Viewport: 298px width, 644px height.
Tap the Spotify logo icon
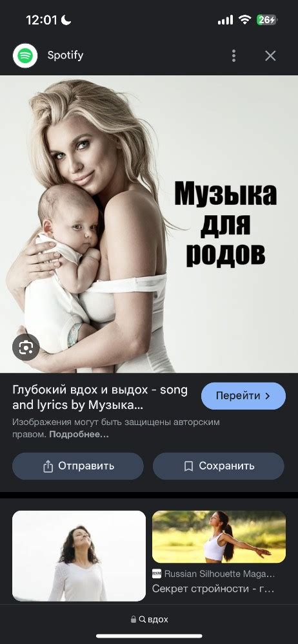[25, 55]
